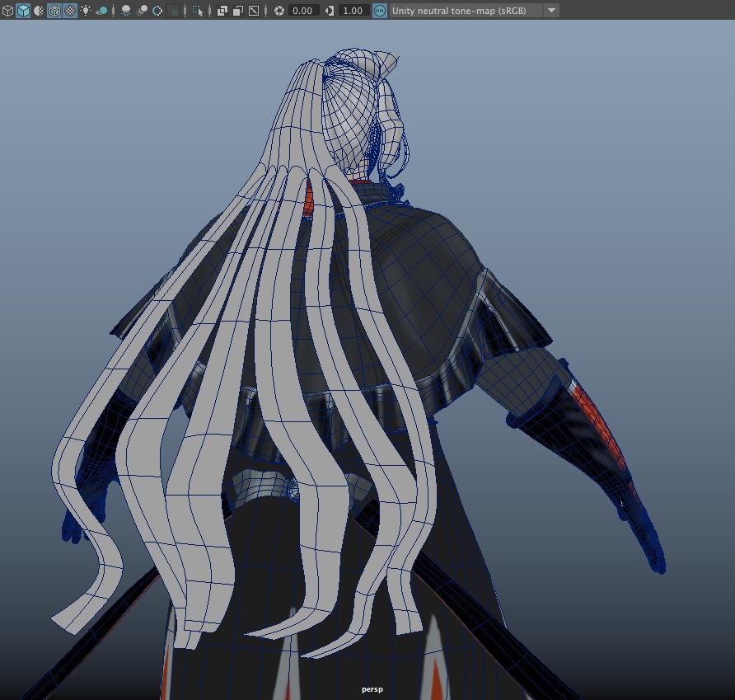This screenshot has width=735, height=700.
Task: Click the persp camera label
Action: (x=372, y=689)
